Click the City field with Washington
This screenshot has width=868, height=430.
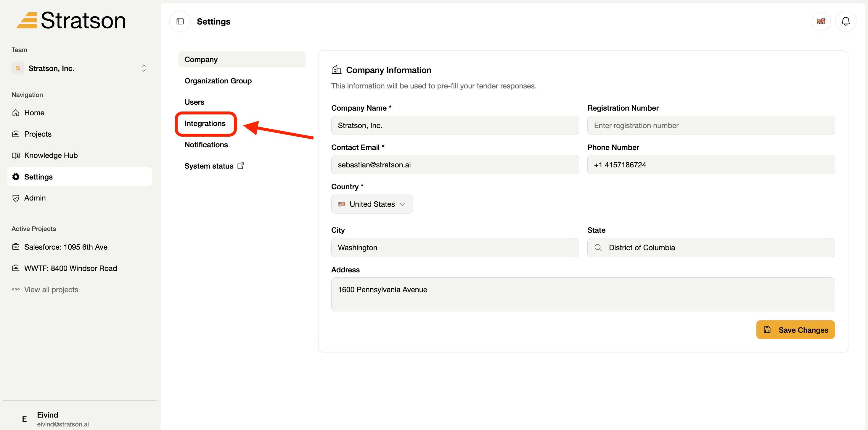[455, 248]
